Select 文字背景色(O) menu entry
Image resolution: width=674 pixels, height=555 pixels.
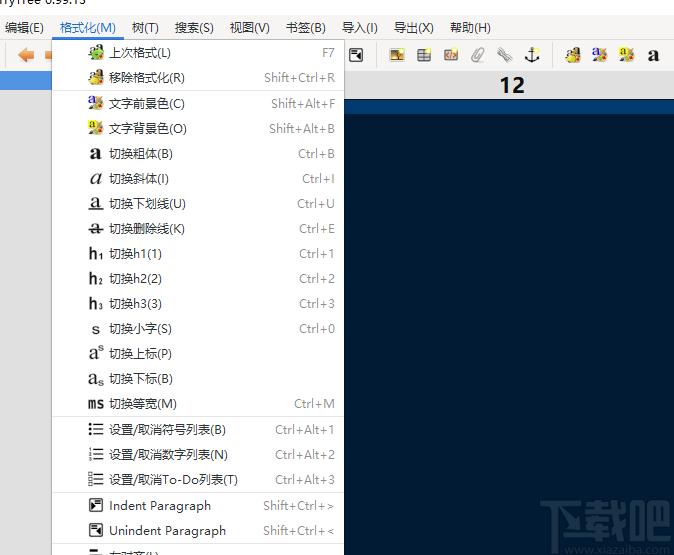pyautogui.click(x=198, y=129)
